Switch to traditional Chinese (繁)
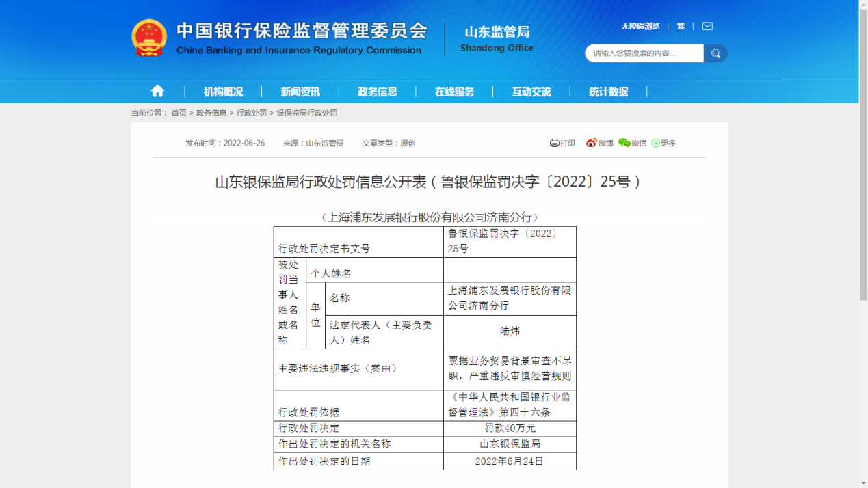This screenshot has width=868, height=488. click(681, 26)
